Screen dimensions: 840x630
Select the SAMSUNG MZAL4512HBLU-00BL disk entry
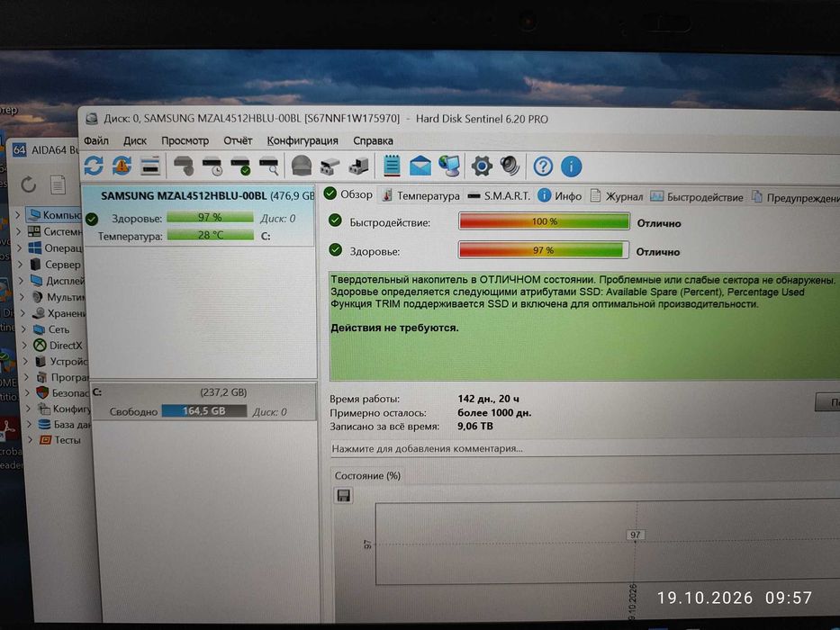click(x=199, y=215)
